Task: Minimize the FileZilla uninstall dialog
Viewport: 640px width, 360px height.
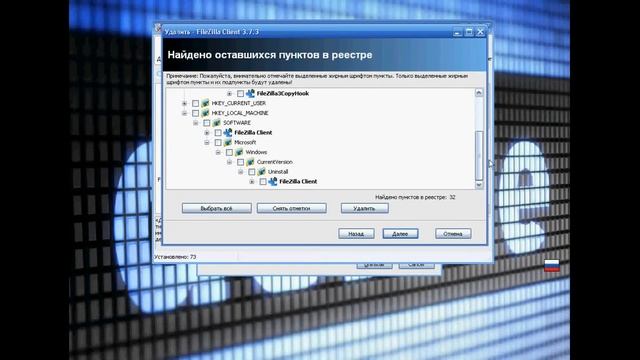Action: [458, 32]
